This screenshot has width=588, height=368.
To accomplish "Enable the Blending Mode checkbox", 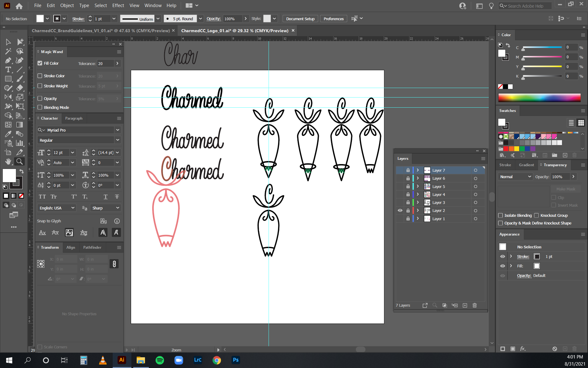I will tap(40, 107).
